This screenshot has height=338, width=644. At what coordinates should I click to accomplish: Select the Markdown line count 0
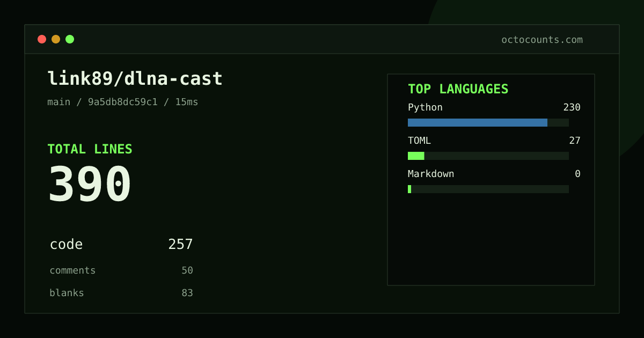(x=577, y=174)
